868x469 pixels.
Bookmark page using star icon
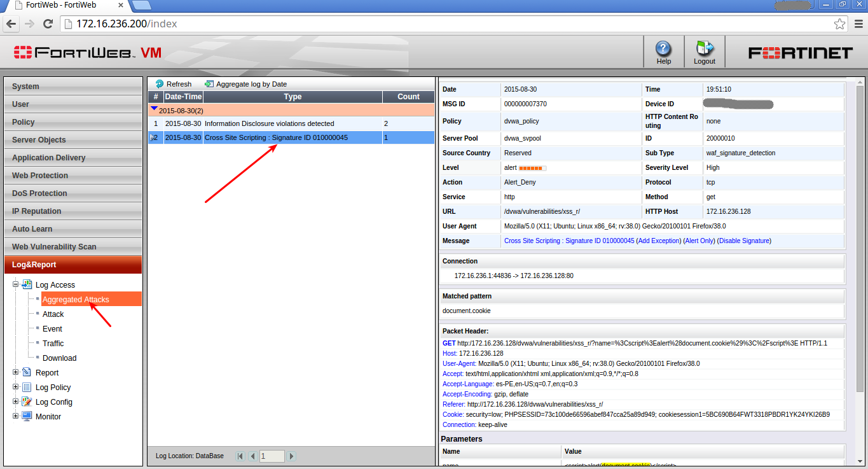tap(840, 24)
